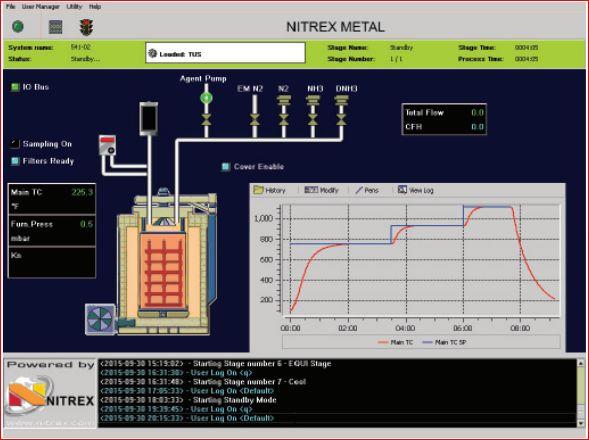Toggle the Sampling On checkbox
This screenshot has width=589, height=440.
click(15, 144)
